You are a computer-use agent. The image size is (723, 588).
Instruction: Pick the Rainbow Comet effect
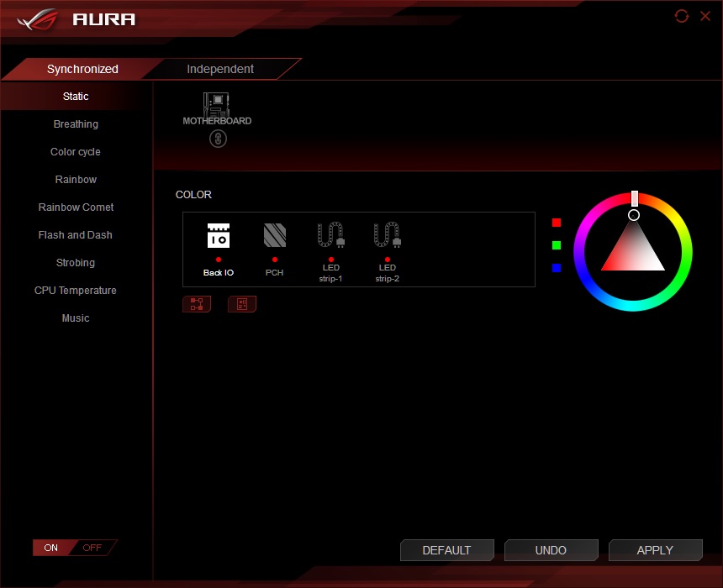tap(76, 207)
